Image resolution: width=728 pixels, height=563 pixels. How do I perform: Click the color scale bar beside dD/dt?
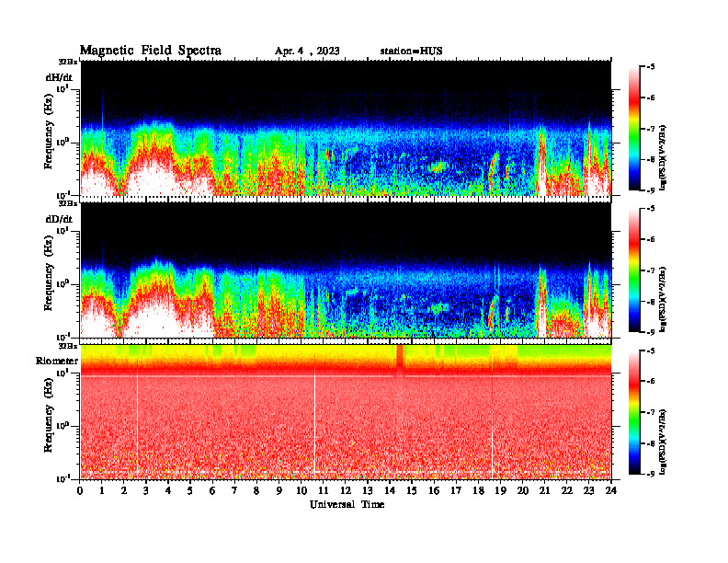pyautogui.click(x=634, y=270)
